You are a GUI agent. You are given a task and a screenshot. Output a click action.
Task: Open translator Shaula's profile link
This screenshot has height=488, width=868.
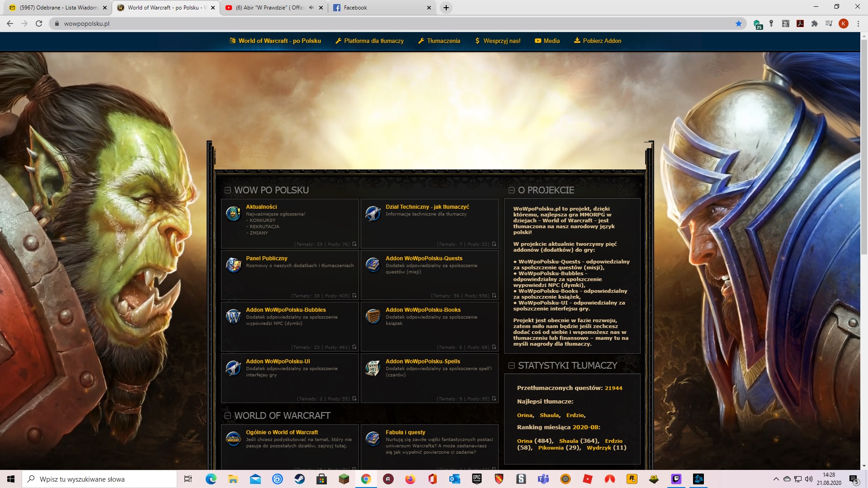pyautogui.click(x=549, y=415)
